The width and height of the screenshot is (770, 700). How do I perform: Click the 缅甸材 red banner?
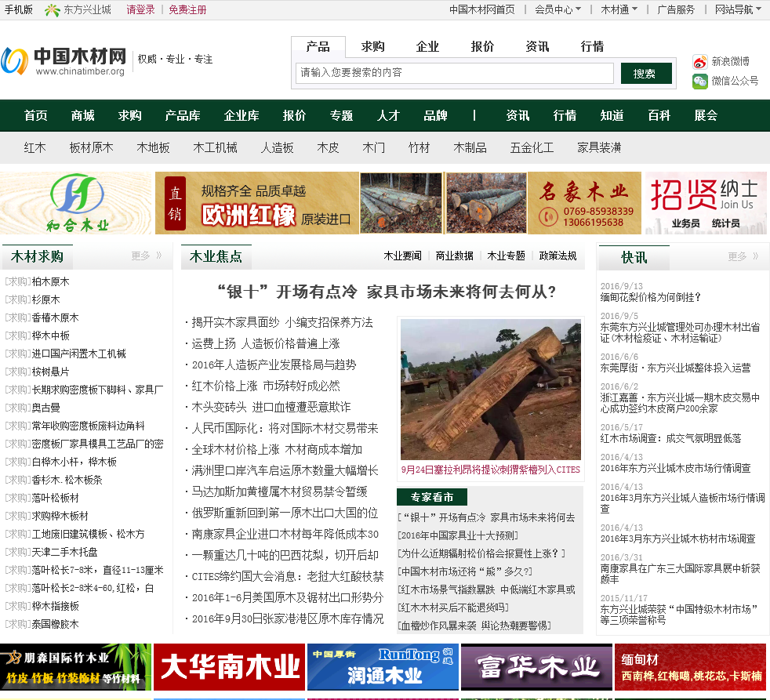pos(692,666)
